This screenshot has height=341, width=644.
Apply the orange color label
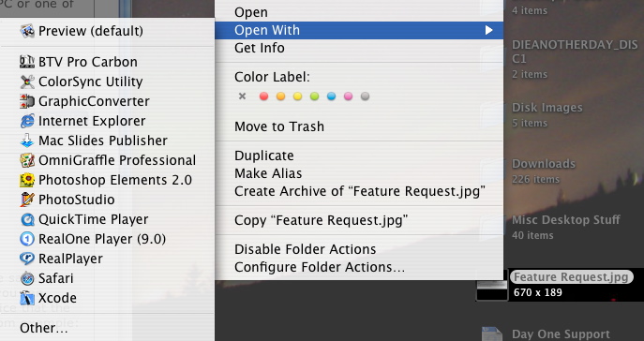280,96
